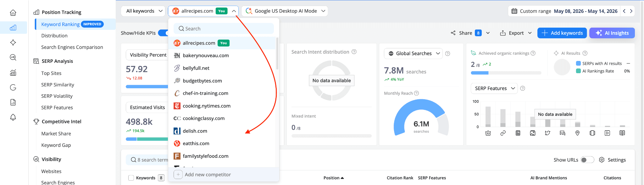Open info icon beside Monthly Reach
The height and width of the screenshot is (185, 644).
pos(417,93)
